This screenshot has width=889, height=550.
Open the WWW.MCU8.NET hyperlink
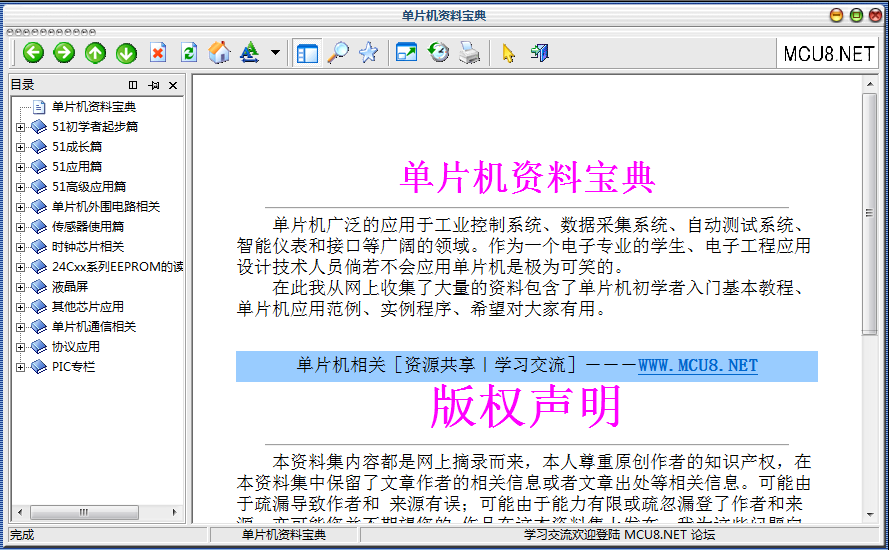point(697,366)
